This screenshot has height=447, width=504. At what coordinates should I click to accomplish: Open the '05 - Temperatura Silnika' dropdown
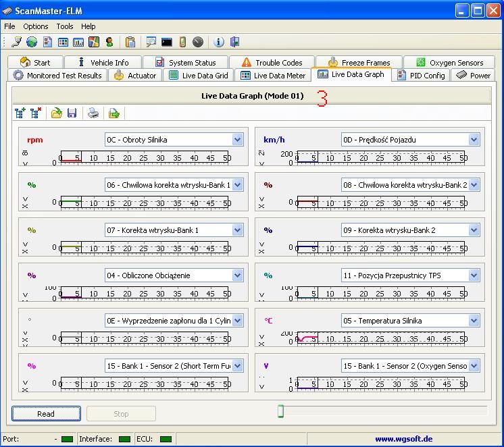pos(474,321)
